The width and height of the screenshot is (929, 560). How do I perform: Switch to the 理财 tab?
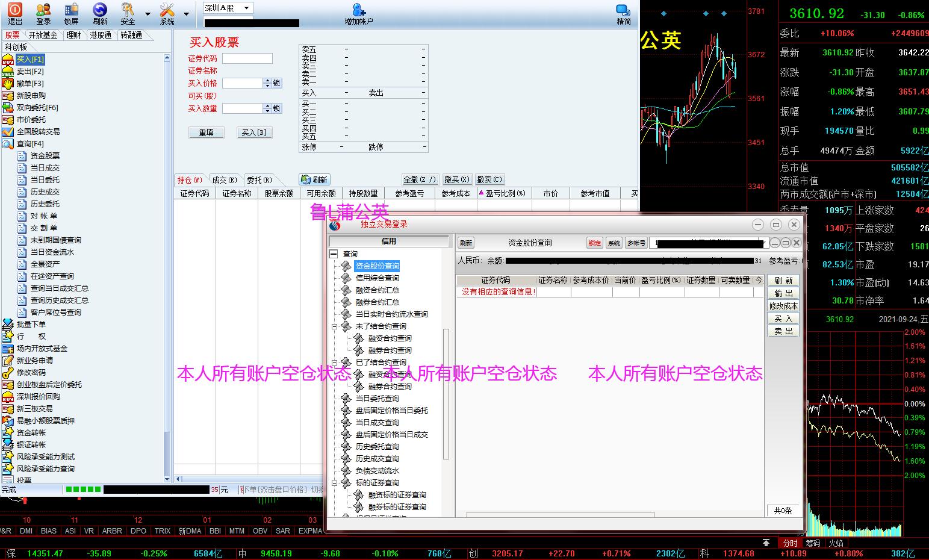pos(74,36)
